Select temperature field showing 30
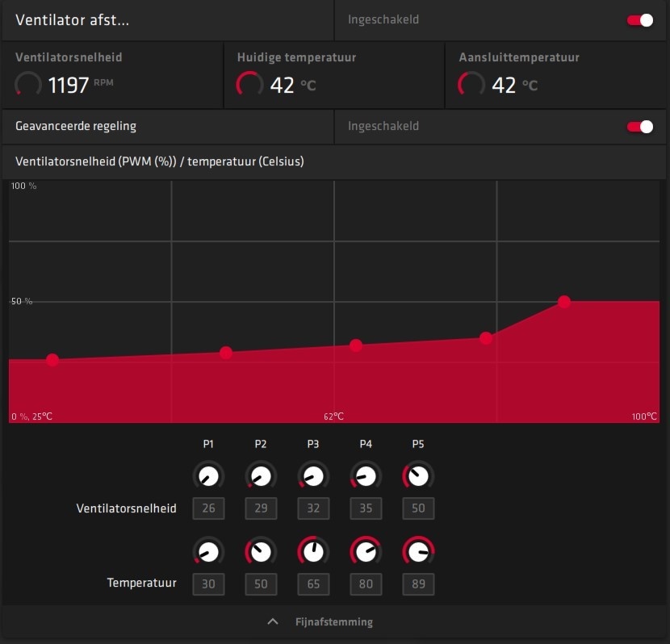Viewport: 670px width, 644px height. point(208,584)
